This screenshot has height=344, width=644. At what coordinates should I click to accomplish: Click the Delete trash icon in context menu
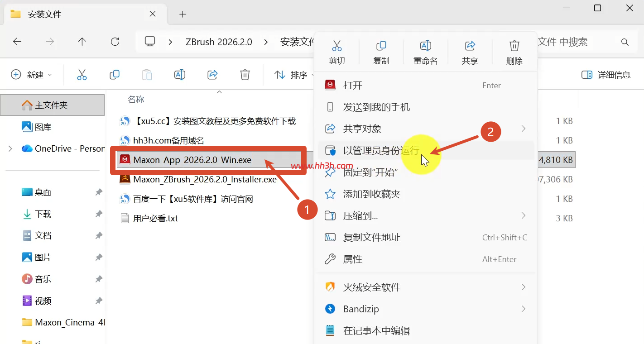(514, 46)
